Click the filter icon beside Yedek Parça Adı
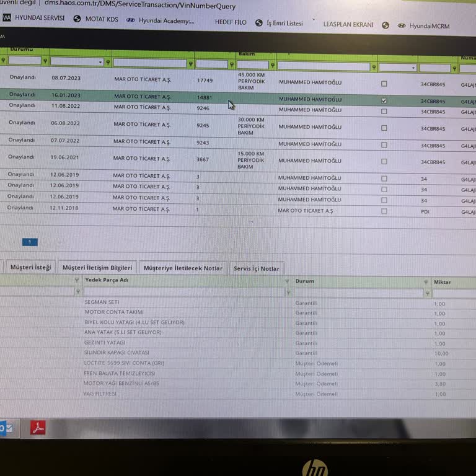The width and height of the screenshot is (476, 476). [x=77, y=292]
